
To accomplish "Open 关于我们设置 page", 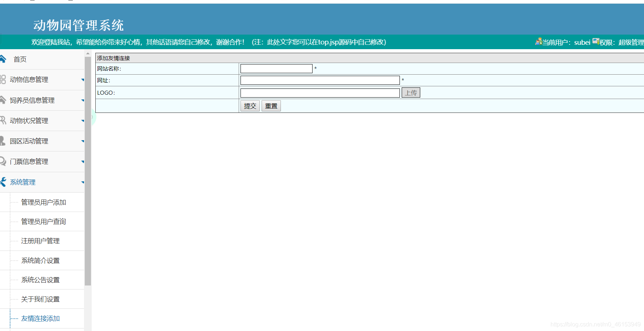I will coord(40,299).
